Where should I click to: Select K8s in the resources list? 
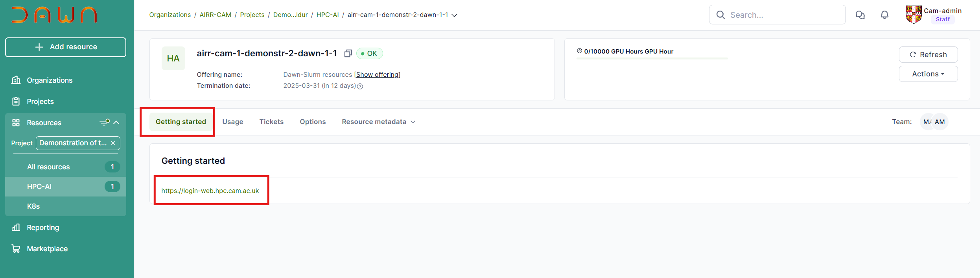[x=33, y=206]
